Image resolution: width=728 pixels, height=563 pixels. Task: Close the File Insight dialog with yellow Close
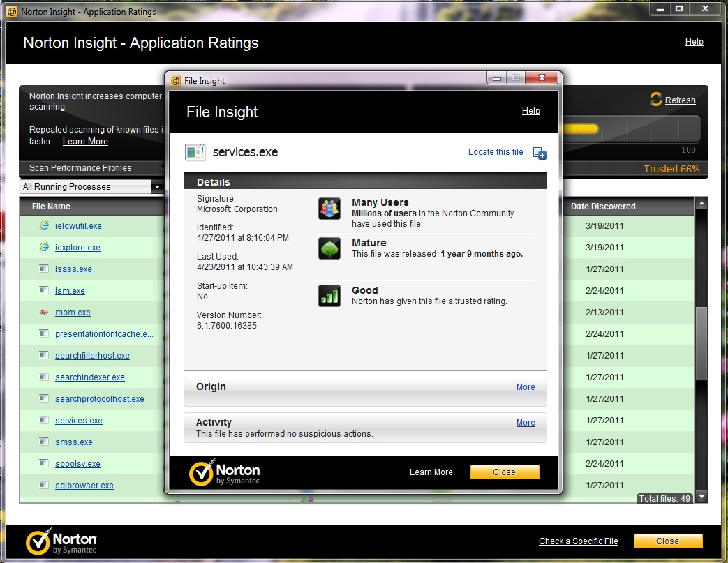pos(505,472)
